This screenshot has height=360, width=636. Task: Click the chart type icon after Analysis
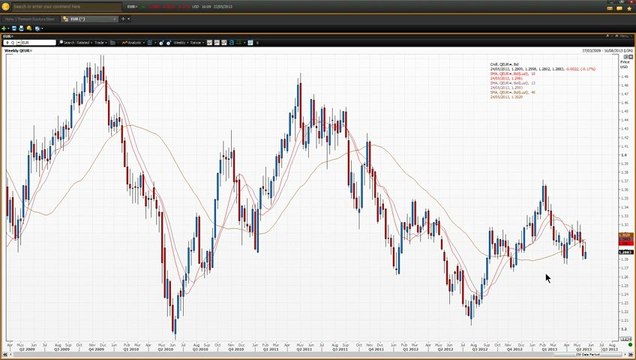150,43
